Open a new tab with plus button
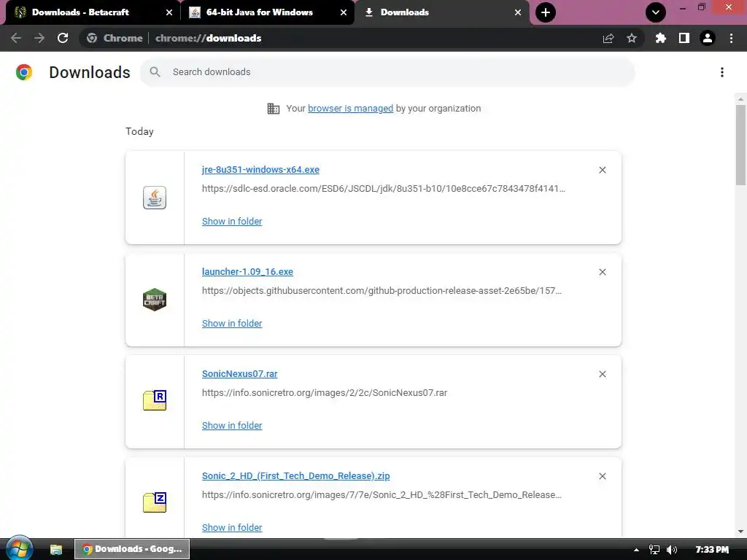Viewport: 747px width, 560px height. [x=546, y=12]
